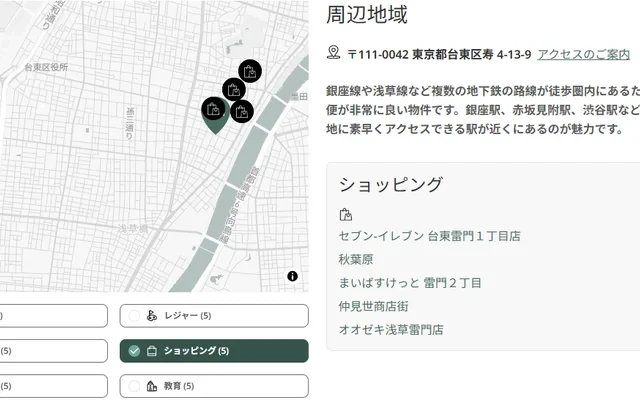Screen dimensions: 640x400
Task: Click the location pin icon beside the address
Action: tap(334, 53)
